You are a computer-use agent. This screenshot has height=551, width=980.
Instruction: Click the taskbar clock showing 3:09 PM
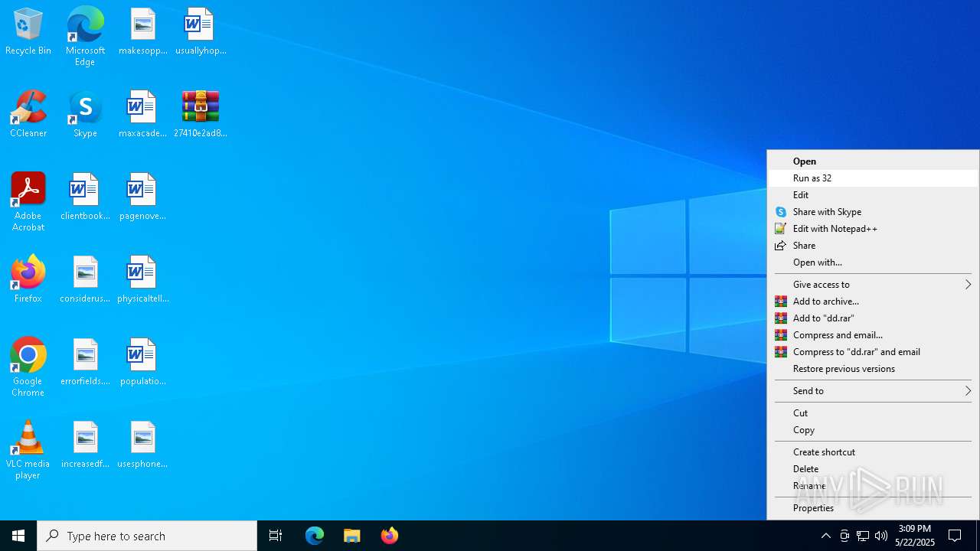(915, 536)
